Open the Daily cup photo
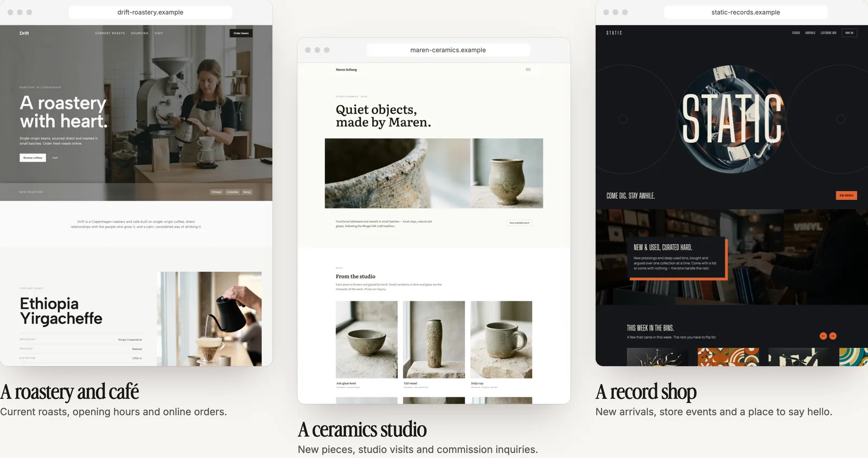 [x=501, y=340]
